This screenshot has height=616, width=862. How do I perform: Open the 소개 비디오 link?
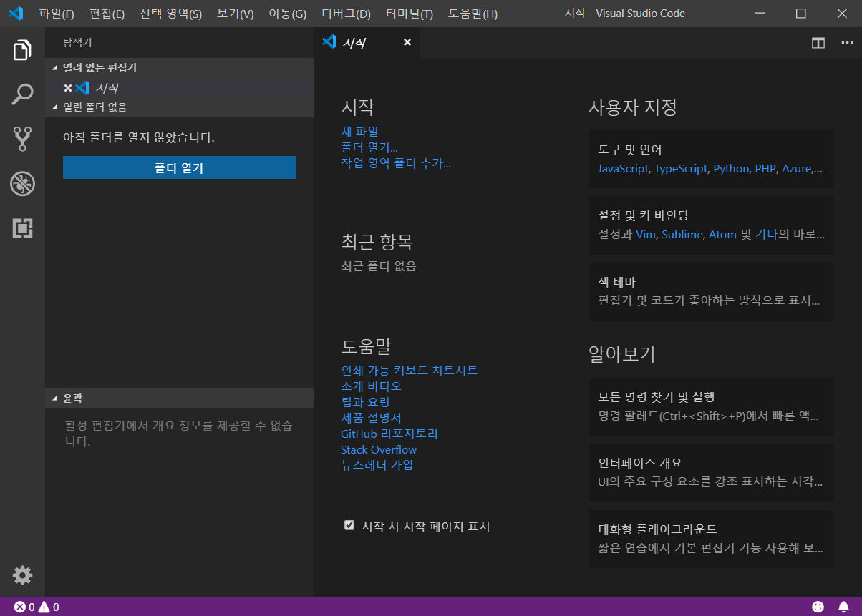[372, 386]
